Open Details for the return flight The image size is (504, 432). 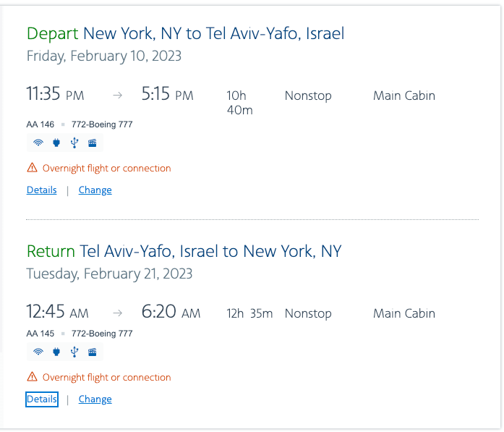tap(41, 399)
